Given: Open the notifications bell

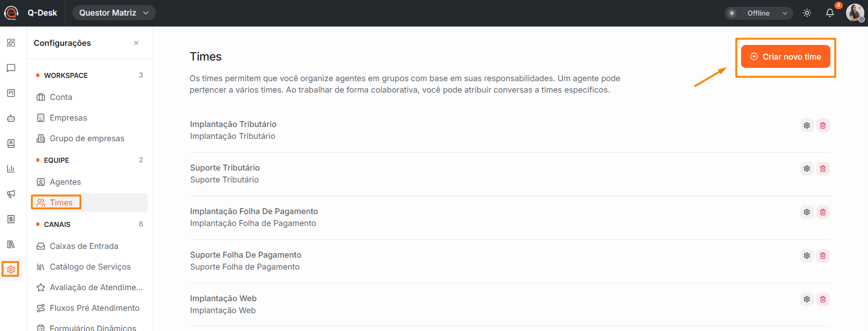Looking at the screenshot, I should (830, 13).
